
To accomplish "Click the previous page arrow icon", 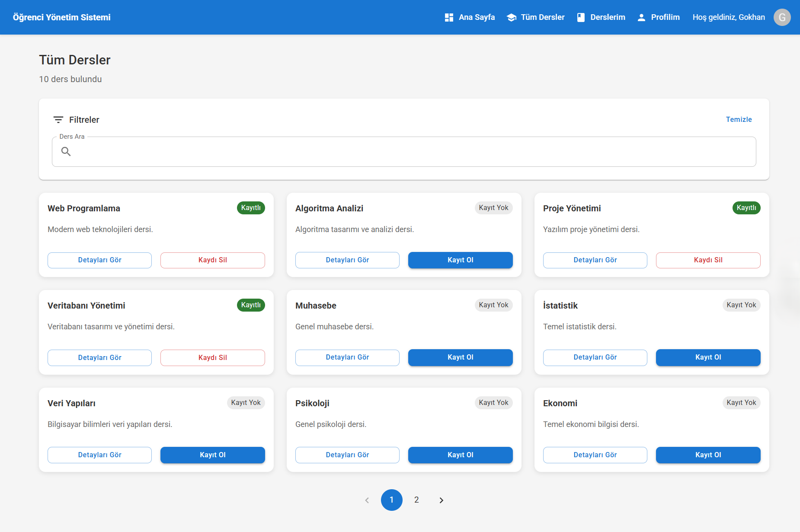I will pyautogui.click(x=367, y=500).
